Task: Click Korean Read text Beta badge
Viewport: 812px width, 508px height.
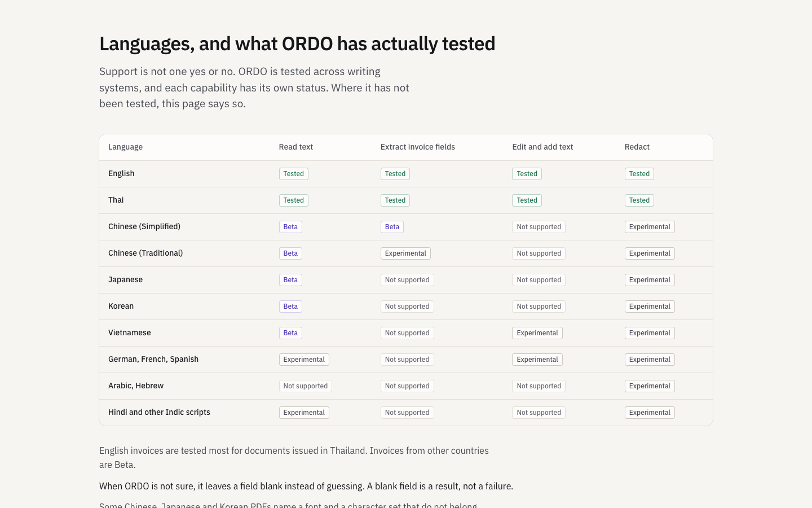Action: pyautogui.click(x=290, y=306)
